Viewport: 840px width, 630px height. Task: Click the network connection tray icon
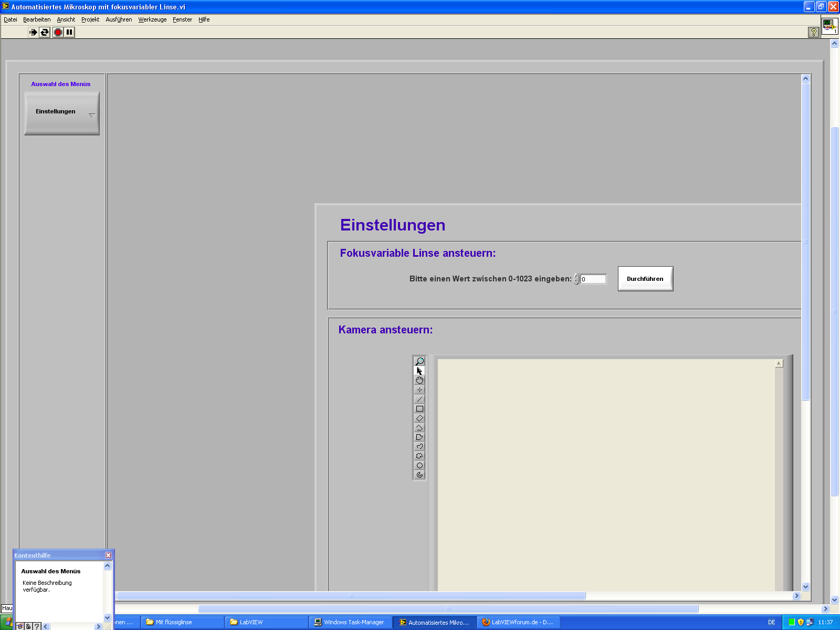(810, 622)
